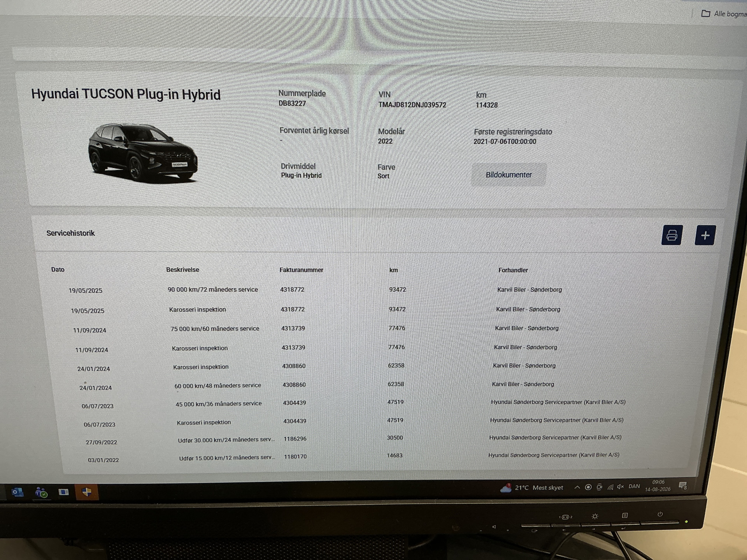Select the 60 000 km/48 måneders service entry
Image resolution: width=747 pixels, height=560 pixels.
pyautogui.click(x=217, y=385)
